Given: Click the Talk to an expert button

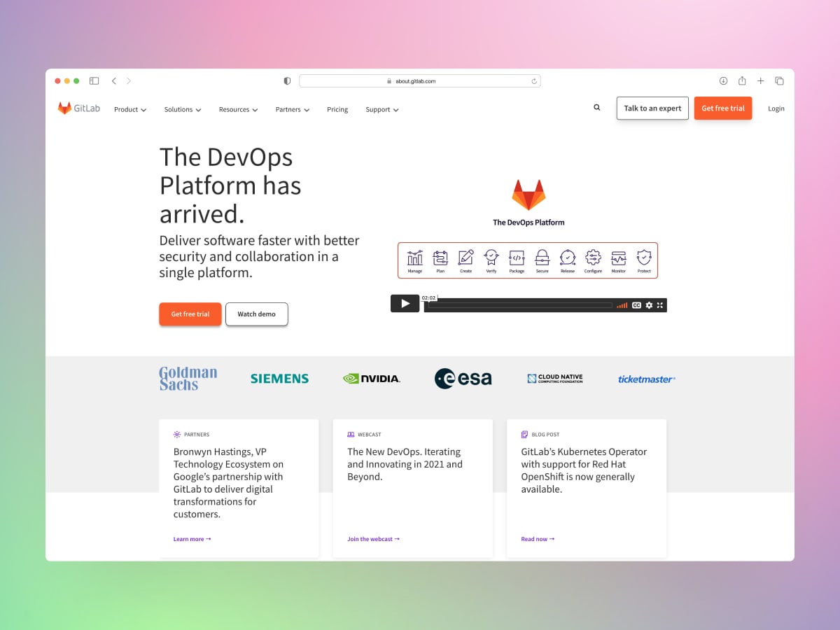Looking at the screenshot, I should (652, 108).
